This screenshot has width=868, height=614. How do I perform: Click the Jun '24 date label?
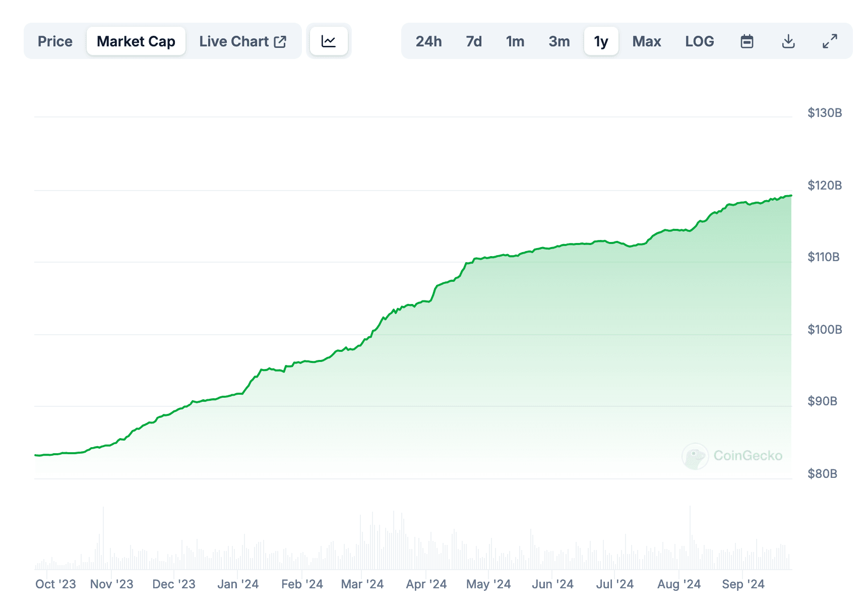552,584
